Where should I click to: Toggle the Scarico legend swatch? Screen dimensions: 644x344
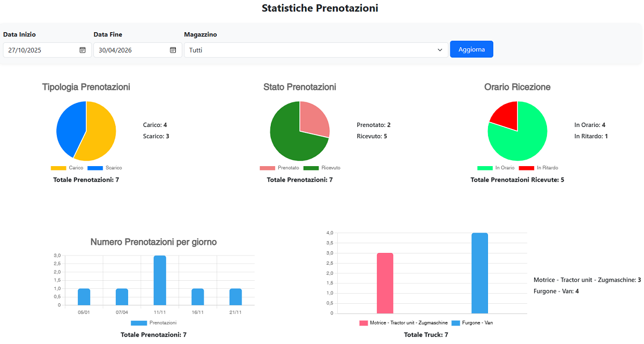(x=95, y=168)
